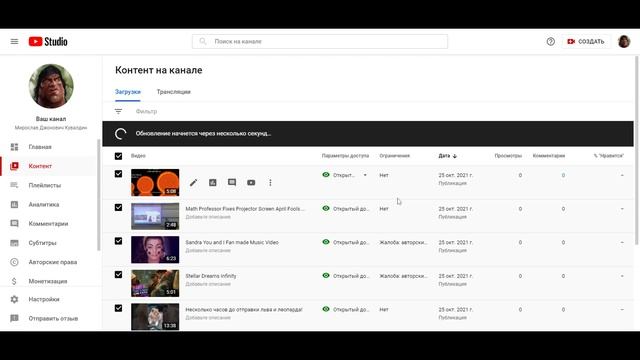Screen dimensions: 640x360
Task: Click the search magnifier icon
Action: [x=203, y=41]
